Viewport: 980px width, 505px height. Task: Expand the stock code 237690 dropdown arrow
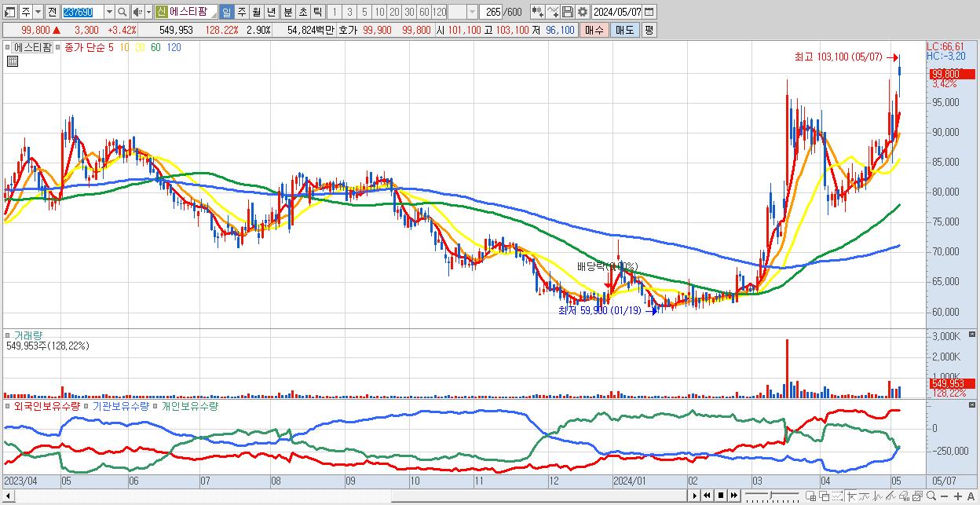(109, 12)
